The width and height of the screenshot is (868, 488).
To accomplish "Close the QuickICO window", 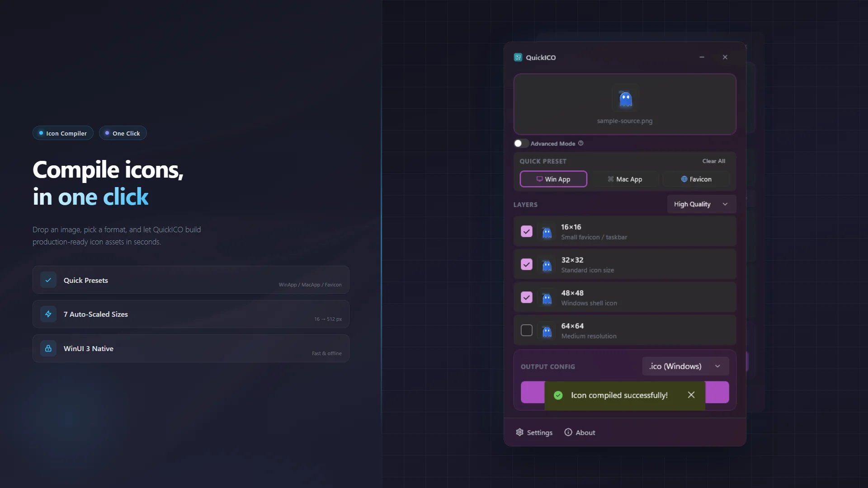I will [725, 57].
